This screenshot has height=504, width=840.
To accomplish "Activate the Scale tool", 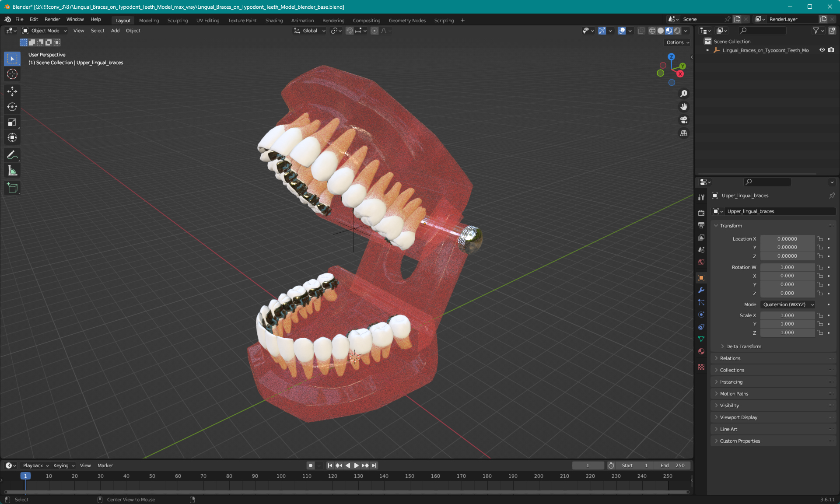I will pyautogui.click(x=12, y=122).
